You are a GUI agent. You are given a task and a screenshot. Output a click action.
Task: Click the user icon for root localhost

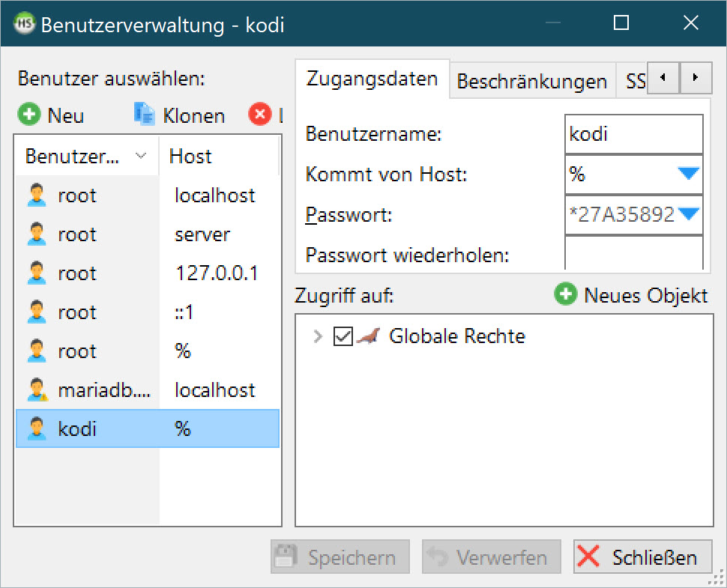[37, 195]
